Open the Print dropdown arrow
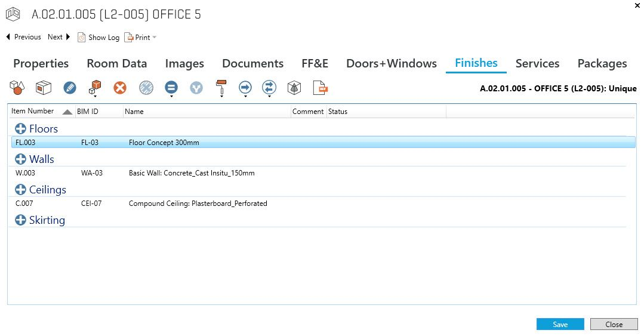The width and height of the screenshot is (644, 336). [x=155, y=38]
